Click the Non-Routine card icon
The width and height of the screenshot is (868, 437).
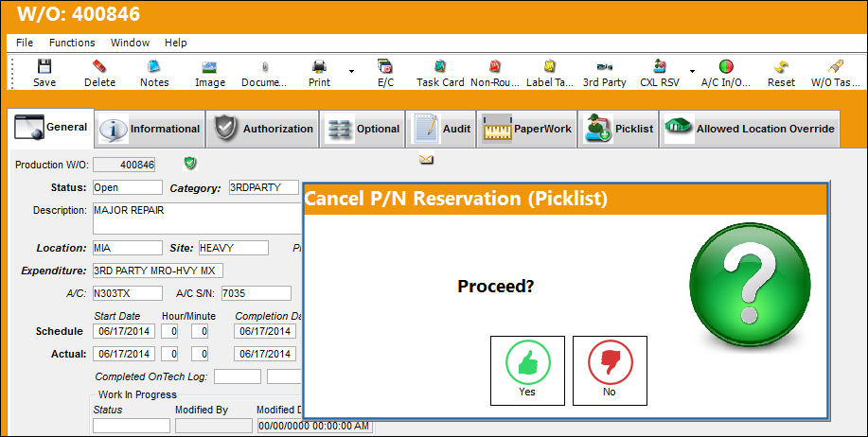pos(495,67)
